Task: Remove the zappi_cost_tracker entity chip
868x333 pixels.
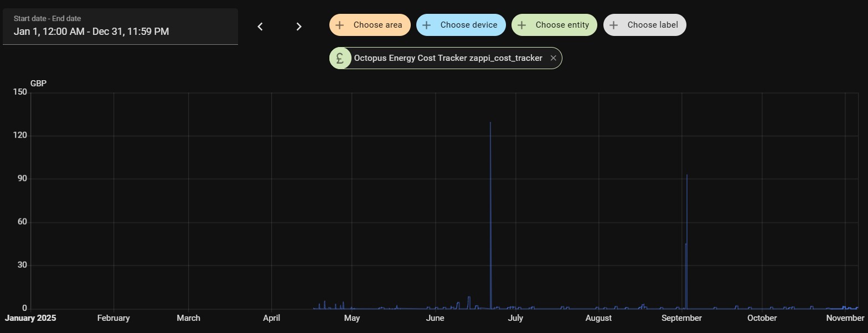Action: pyautogui.click(x=553, y=58)
